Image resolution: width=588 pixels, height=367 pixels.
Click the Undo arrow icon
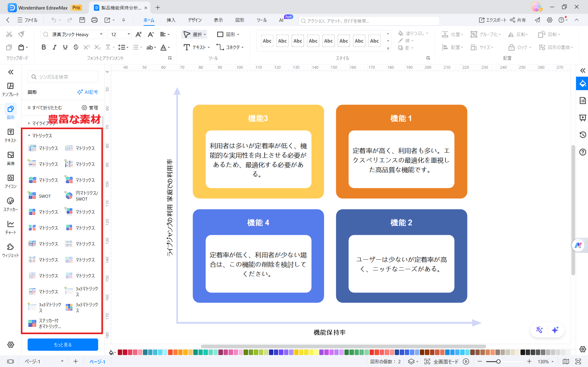click(x=54, y=20)
